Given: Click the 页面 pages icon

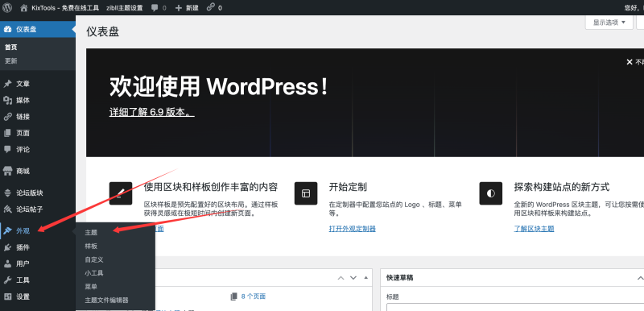Looking at the screenshot, I should (x=7, y=133).
